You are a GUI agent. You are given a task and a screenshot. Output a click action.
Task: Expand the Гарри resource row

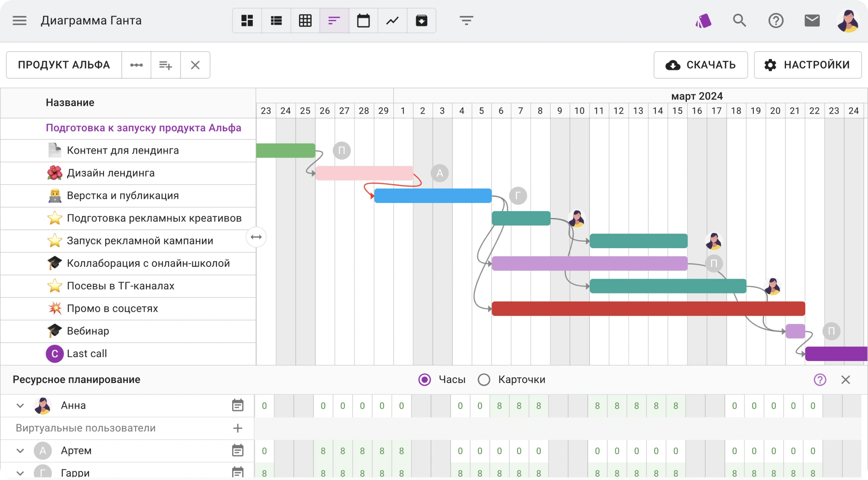click(20, 473)
